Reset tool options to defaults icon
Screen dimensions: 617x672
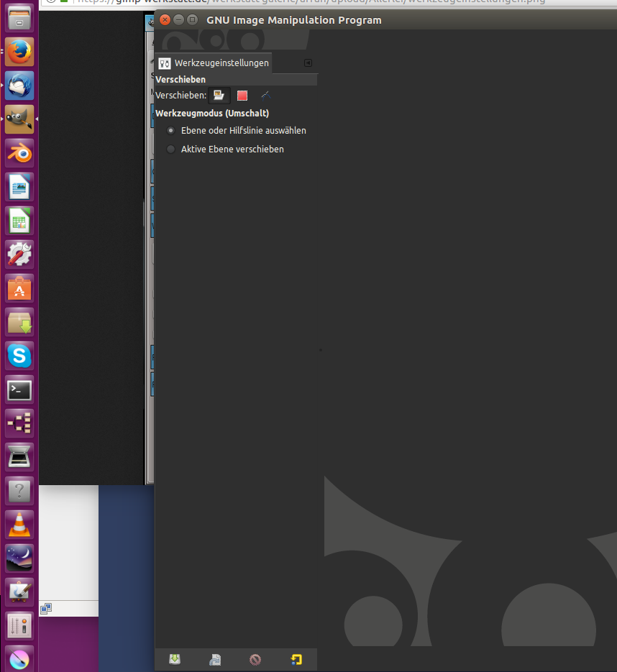(x=296, y=659)
